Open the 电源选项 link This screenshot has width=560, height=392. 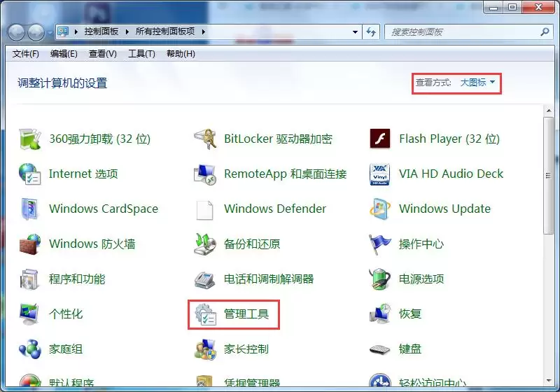pyautogui.click(x=421, y=279)
